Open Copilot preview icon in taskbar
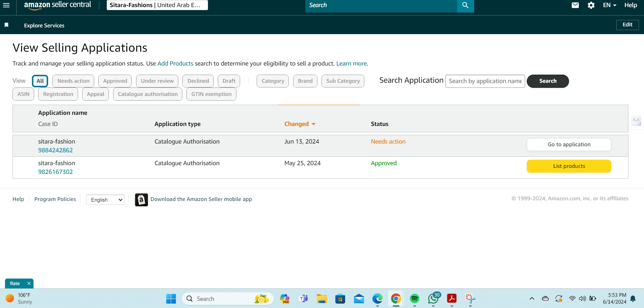 pyautogui.click(x=285, y=299)
